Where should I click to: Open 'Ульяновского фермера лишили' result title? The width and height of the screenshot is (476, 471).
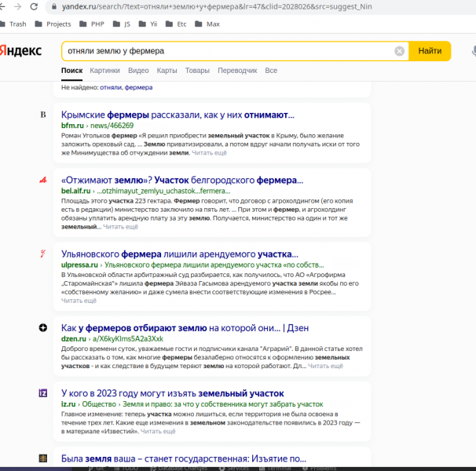[180, 254]
